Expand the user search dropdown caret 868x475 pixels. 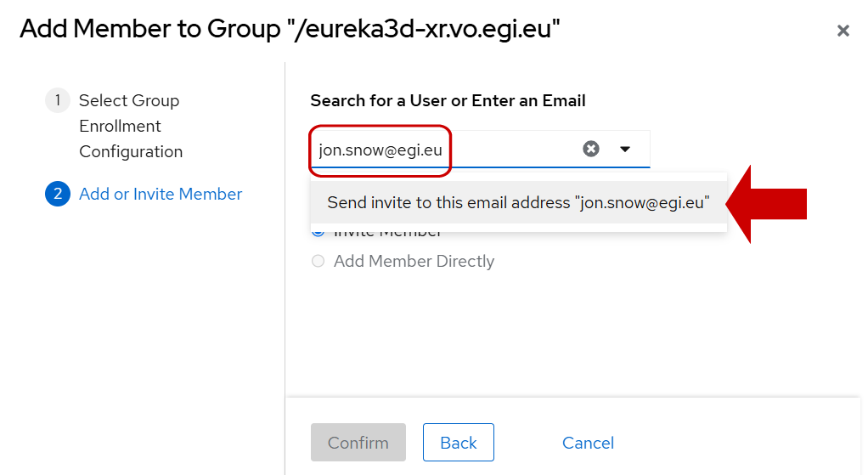[x=625, y=149]
